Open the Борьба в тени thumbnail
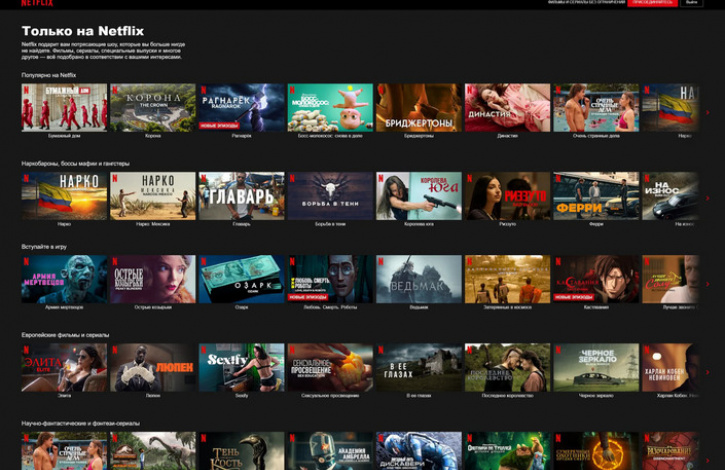725x470 pixels. click(x=330, y=196)
